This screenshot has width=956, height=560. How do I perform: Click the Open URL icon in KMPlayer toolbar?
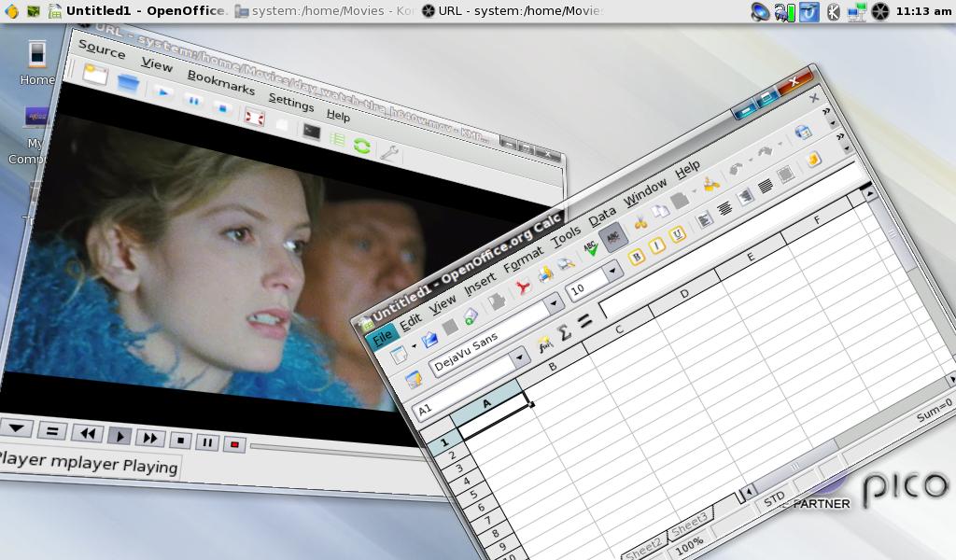[x=95, y=75]
